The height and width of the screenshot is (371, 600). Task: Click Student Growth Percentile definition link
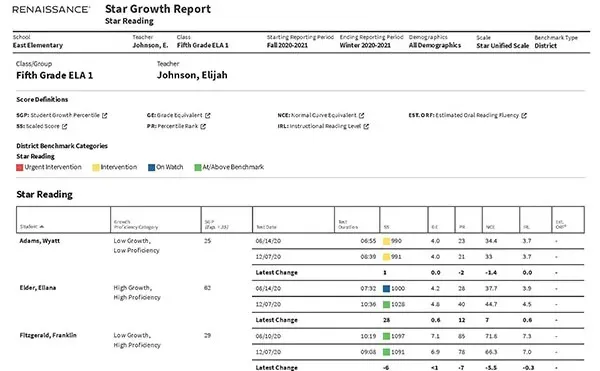[x=65, y=115]
